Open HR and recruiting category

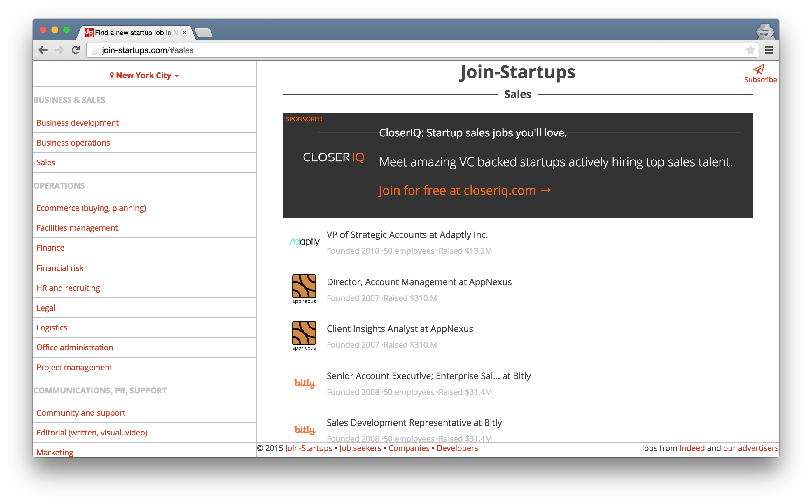tap(68, 288)
